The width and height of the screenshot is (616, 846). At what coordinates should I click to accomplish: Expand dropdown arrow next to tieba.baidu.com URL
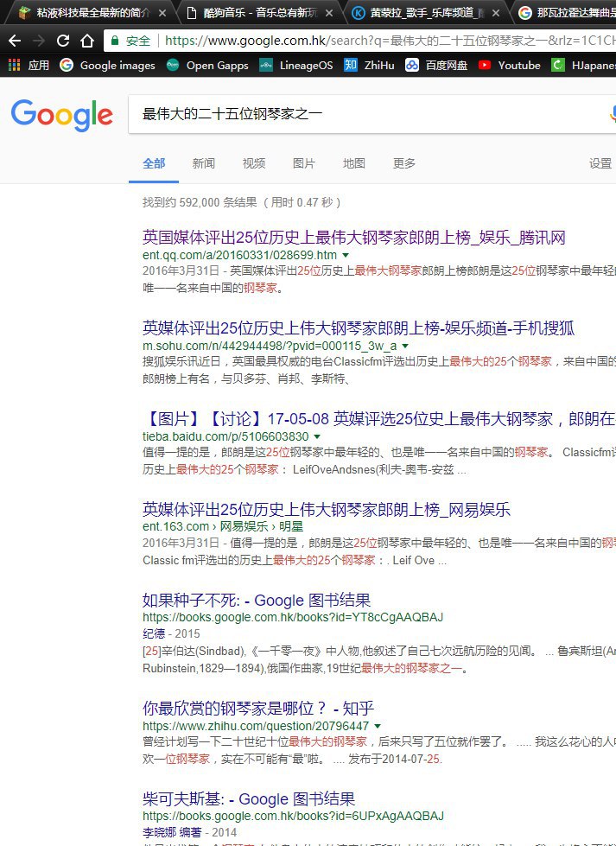(317, 437)
